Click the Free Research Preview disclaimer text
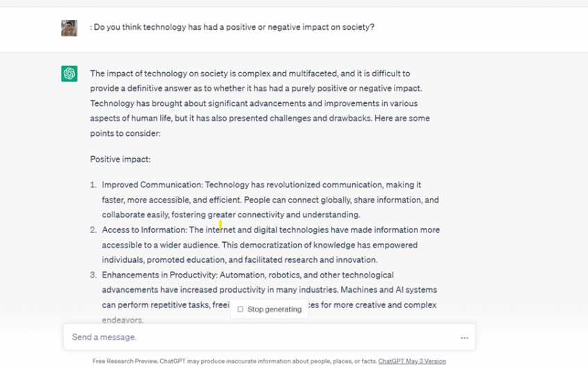The width and height of the screenshot is (588, 369). (234, 361)
